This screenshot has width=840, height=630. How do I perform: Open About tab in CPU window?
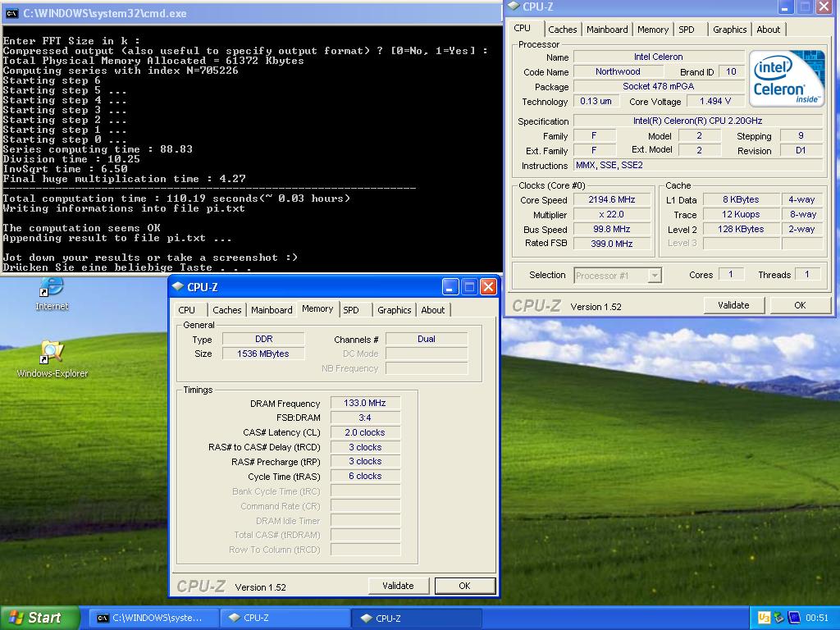(768, 30)
